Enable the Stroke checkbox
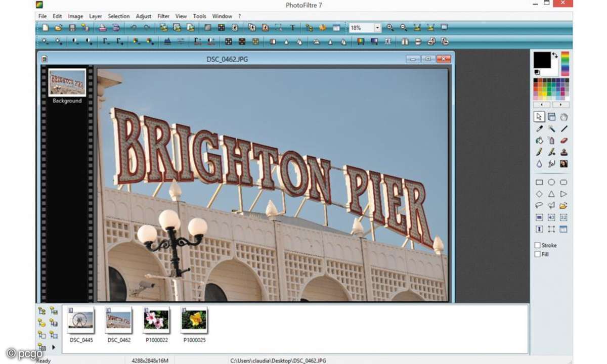Viewport: 607px width, 364px height. coord(537,245)
